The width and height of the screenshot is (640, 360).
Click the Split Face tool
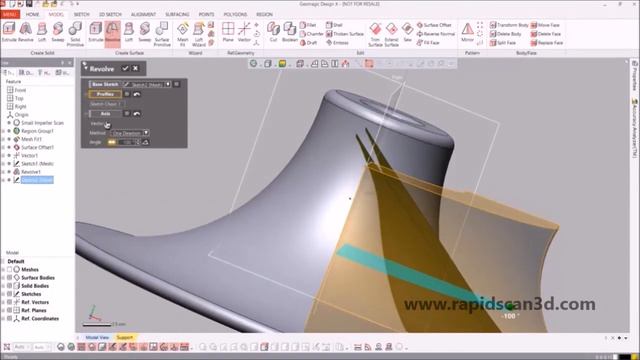click(x=503, y=43)
